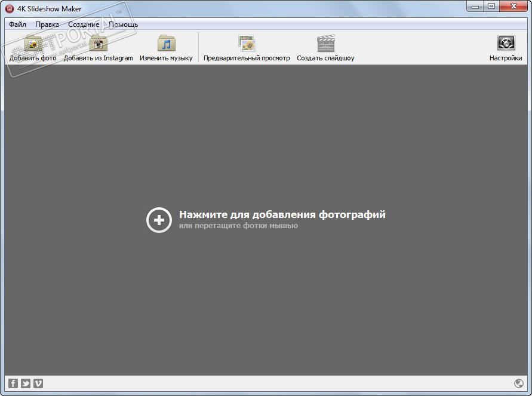
Task: Click the Facebook icon in the status bar
Action: (13, 383)
